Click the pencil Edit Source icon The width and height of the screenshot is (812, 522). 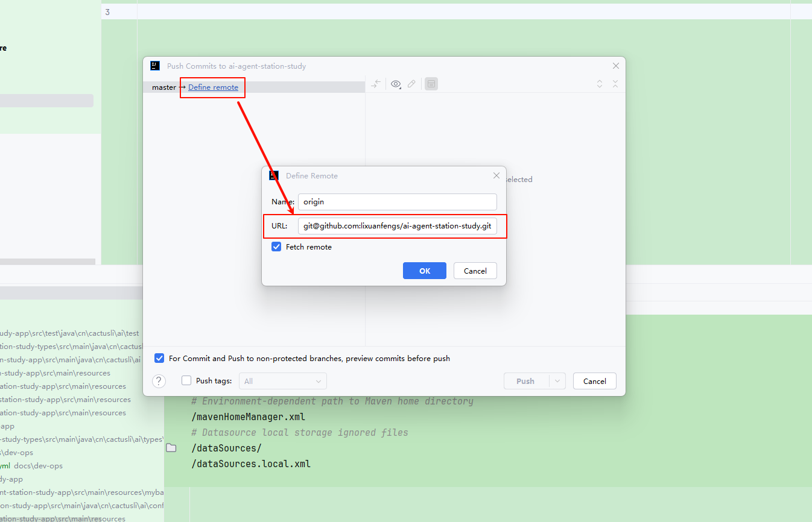411,84
